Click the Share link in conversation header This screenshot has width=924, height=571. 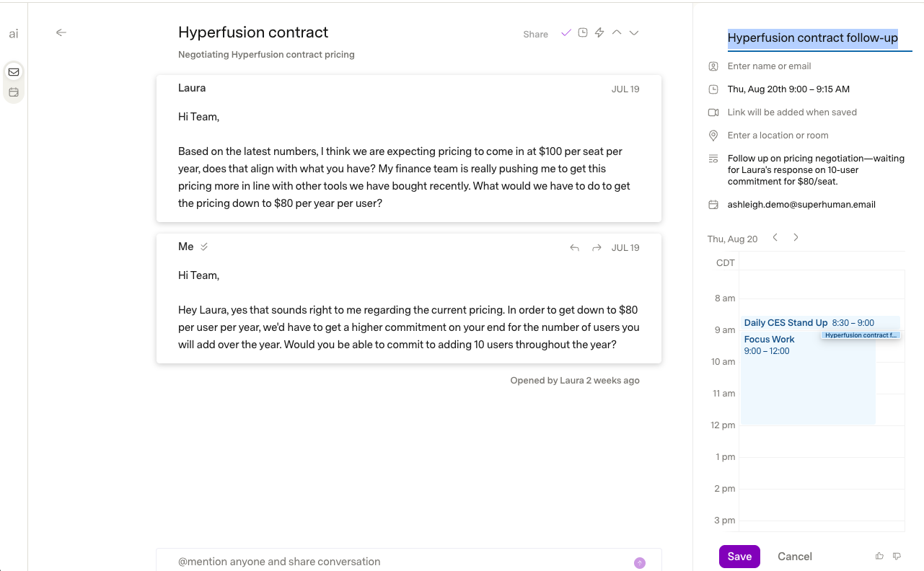click(536, 34)
